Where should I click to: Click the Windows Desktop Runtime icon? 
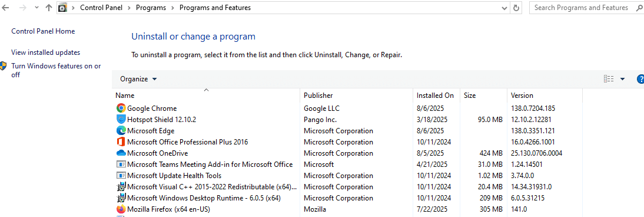(121, 198)
